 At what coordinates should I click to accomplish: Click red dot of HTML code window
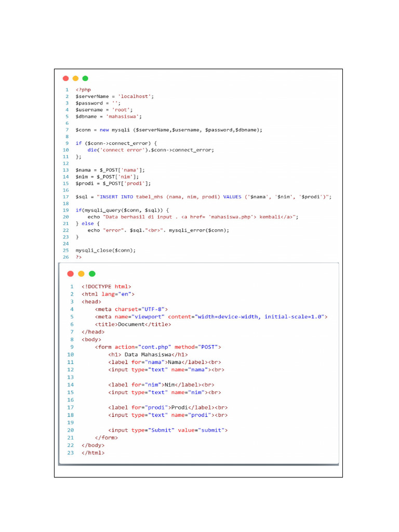pos(71,274)
